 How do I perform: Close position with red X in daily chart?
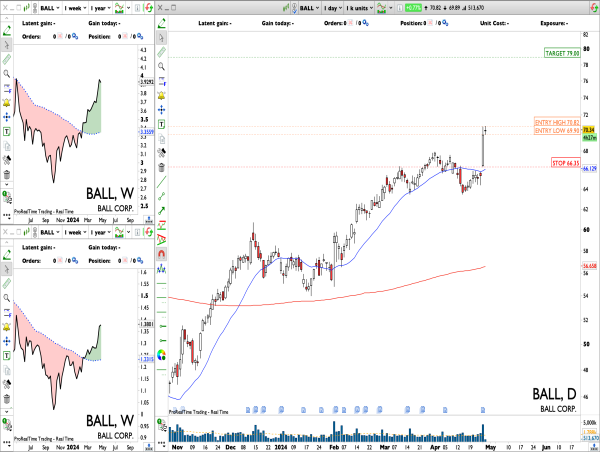coord(430,23)
